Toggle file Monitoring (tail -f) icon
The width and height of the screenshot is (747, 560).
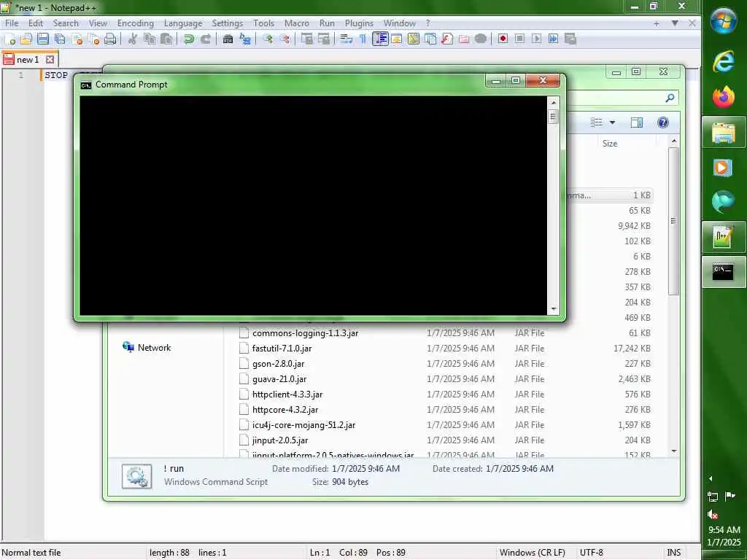pyautogui.click(x=481, y=39)
